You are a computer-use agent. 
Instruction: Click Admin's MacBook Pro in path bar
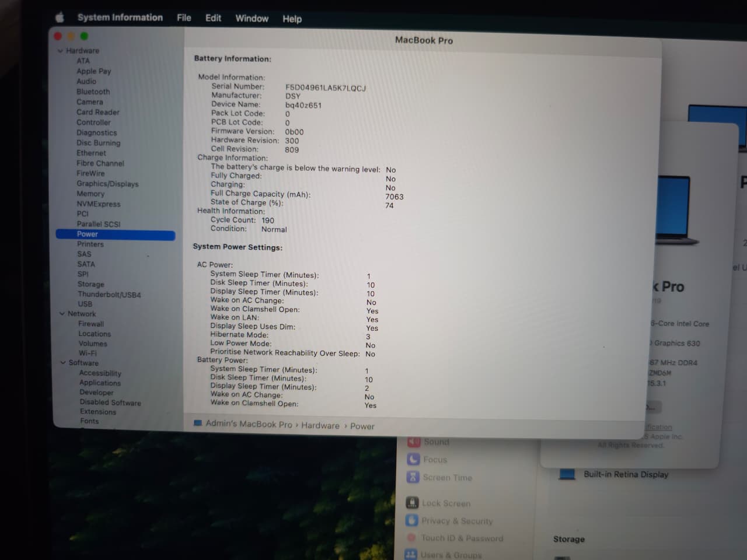tap(249, 424)
